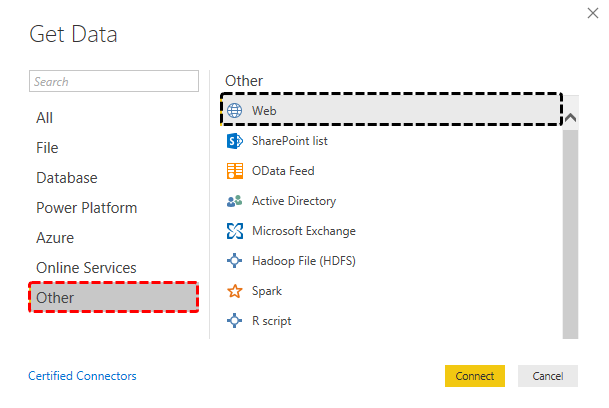
Task: Pick the R script connector text
Action: (271, 321)
